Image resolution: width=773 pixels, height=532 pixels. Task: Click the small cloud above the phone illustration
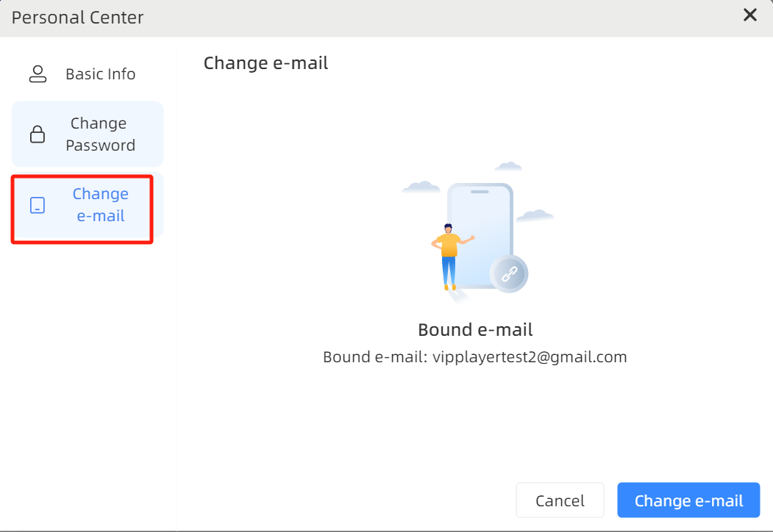(x=508, y=166)
